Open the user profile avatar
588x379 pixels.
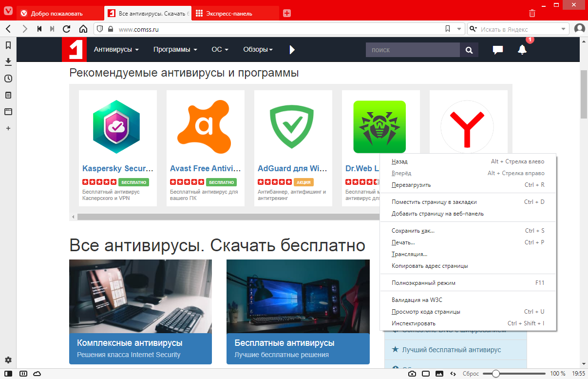point(579,29)
